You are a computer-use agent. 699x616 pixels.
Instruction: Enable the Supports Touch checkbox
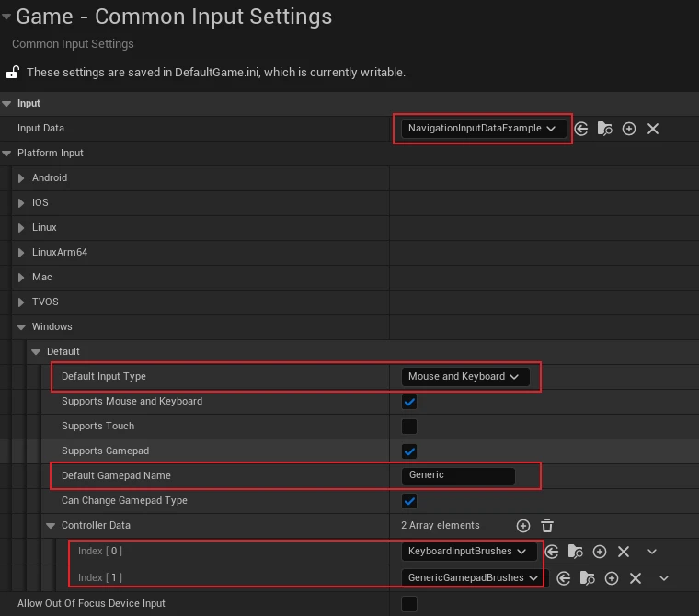click(409, 427)
